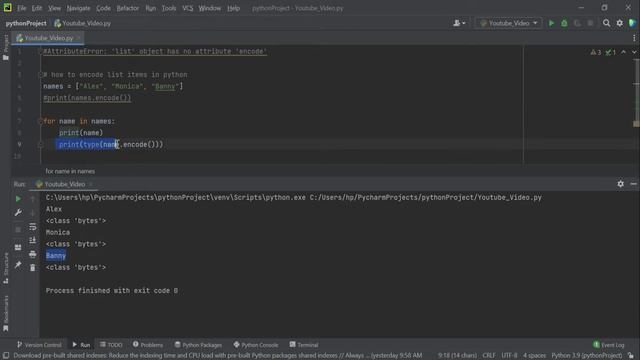
Task: Run Youtube_Video with the green play button
Action: pos(551,23)
